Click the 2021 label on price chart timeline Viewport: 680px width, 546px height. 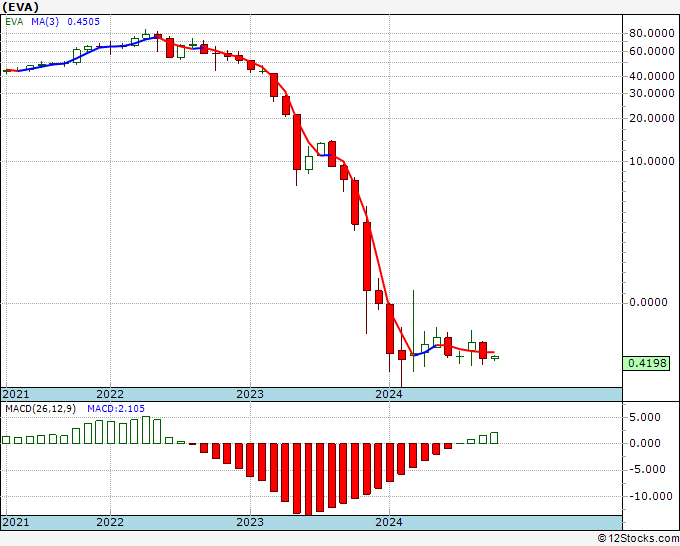pyautogui.click(x=16, y=394)
